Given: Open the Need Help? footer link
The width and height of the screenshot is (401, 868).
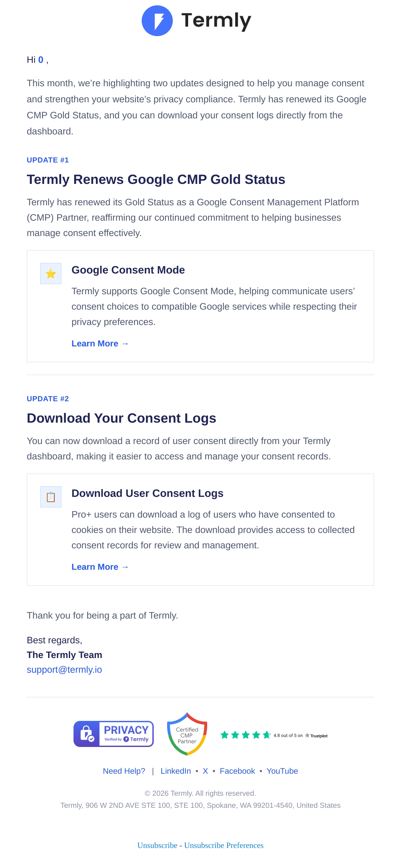Looking at the screenshot, I should point(124,771).
